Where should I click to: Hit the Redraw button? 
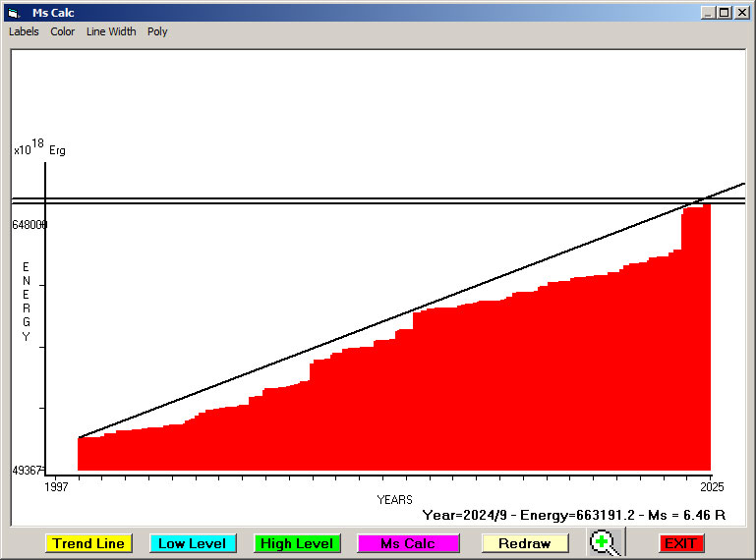click(524, 543)
